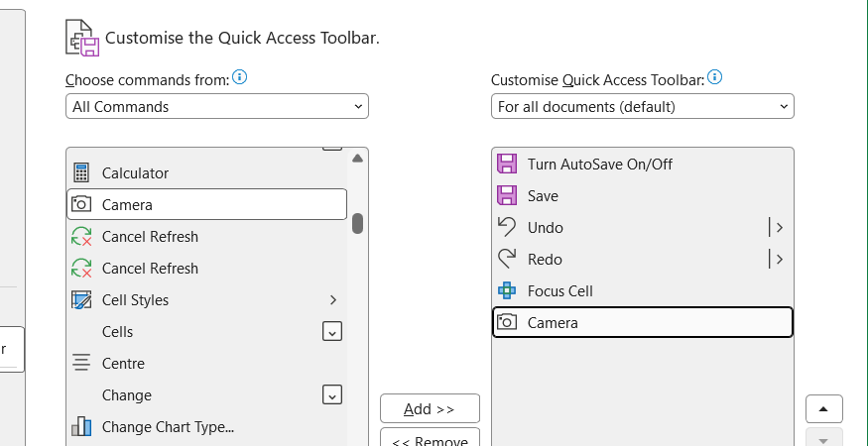Click the Camera icon in the Quick Access list

[x=507, y=322]
